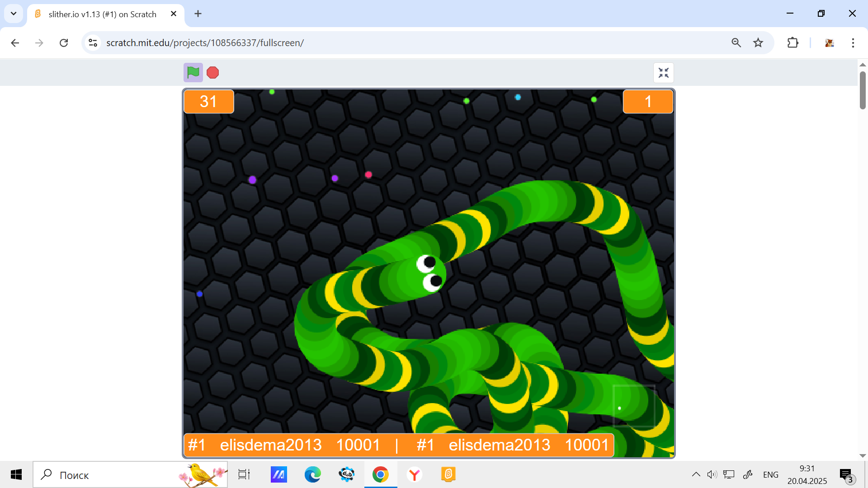The image size is (868, 488).
Task: Go back to previous page
Action: 15,42
